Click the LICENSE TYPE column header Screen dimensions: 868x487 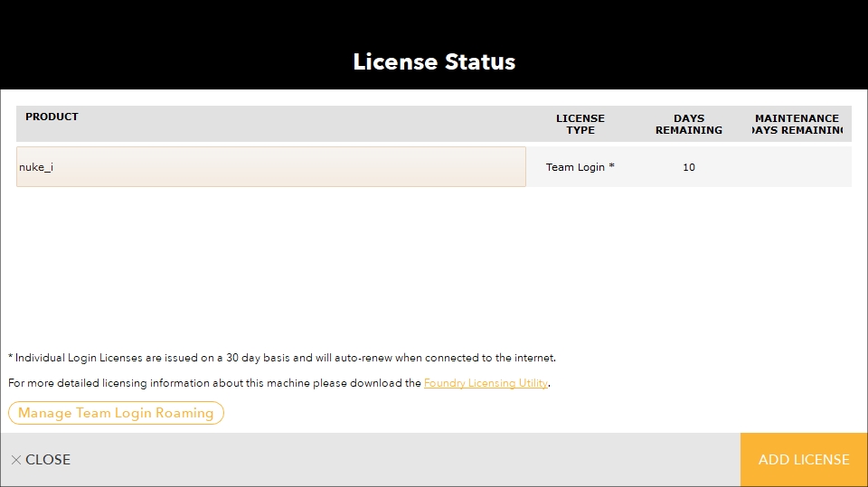click(x=580, y=124)
